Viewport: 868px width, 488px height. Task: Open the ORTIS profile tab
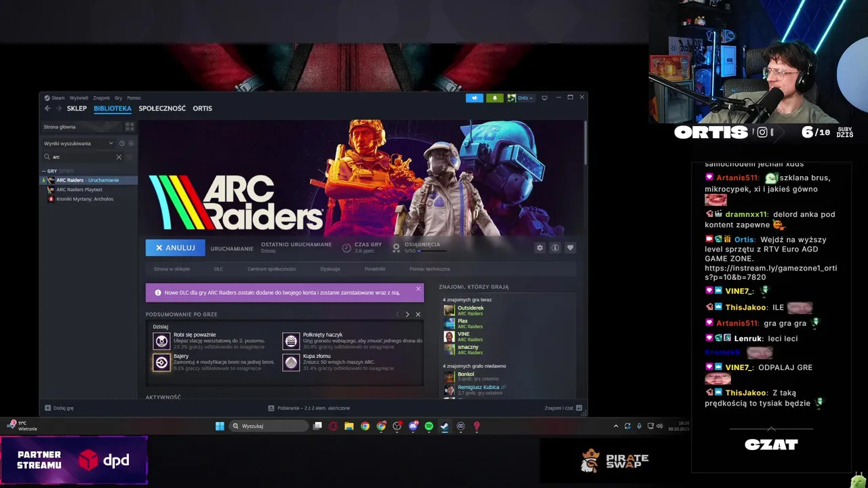pos(202,108)
